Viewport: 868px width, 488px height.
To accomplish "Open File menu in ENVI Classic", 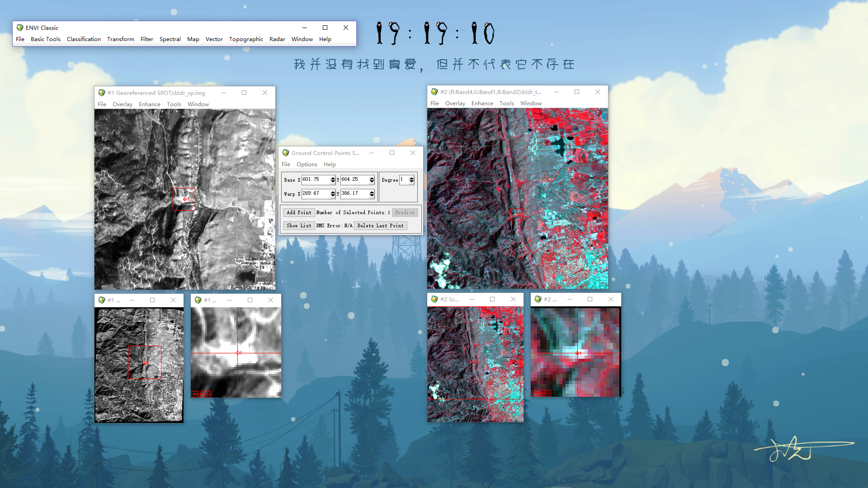I will [20, 39].
